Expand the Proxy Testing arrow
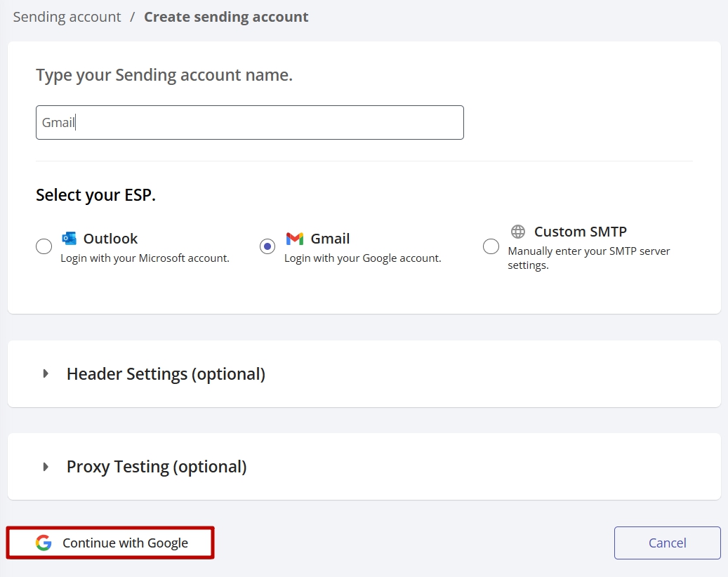728x577 pixels. (46, 467)
